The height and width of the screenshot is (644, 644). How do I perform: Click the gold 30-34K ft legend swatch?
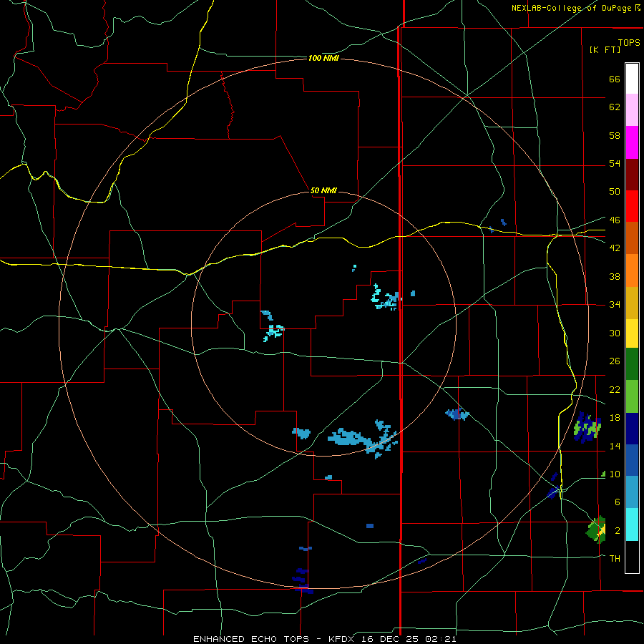(632, 303)
